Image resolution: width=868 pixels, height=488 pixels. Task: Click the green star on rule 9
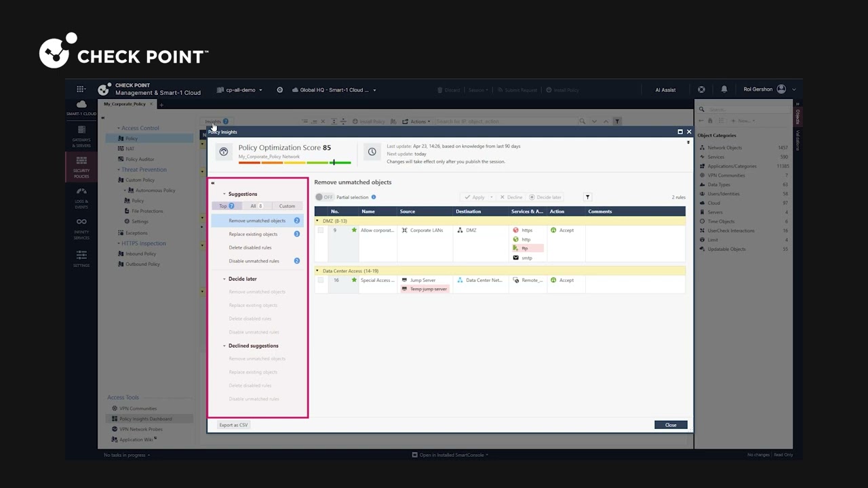tap(354, 230)
